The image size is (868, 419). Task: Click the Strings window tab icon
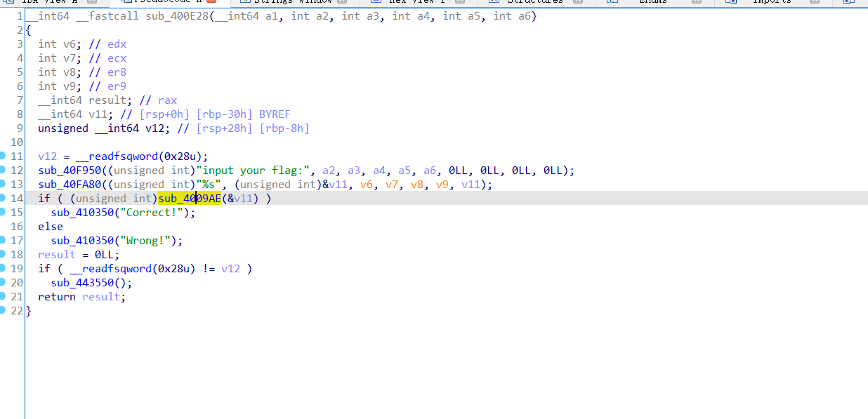pos(244,2)
